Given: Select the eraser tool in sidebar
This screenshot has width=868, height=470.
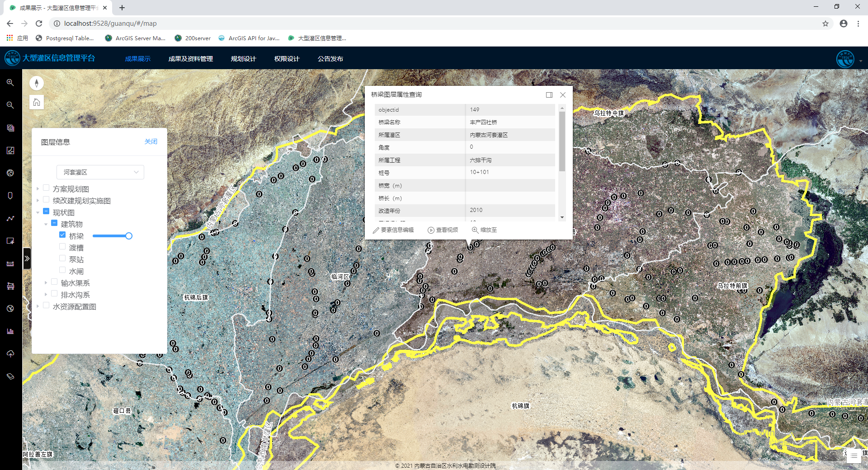Looking at the screenshot, I should click(x=10, y=376).
